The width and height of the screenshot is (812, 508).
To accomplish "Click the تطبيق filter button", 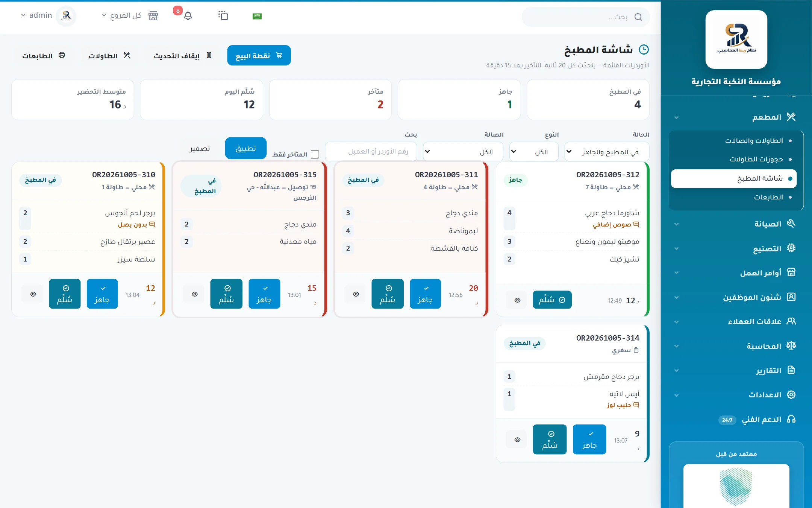I will [x=246, y=148].
